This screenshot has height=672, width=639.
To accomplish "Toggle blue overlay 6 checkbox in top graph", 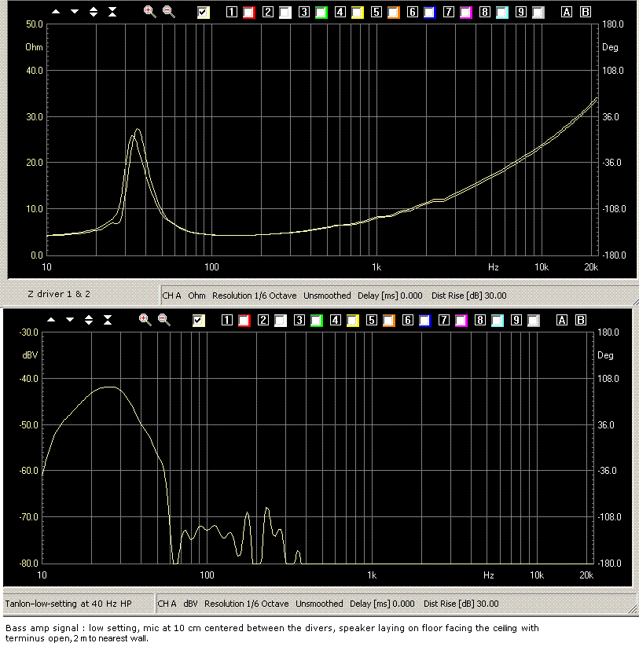I will pyautogui.click(x=429, y=13).
